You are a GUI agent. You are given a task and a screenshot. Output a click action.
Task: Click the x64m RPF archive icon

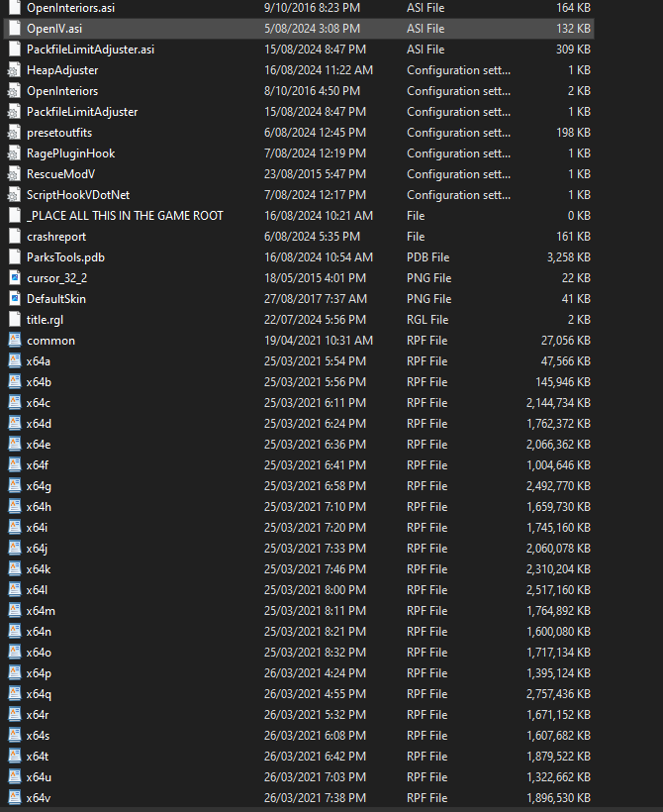pos(15,611)
